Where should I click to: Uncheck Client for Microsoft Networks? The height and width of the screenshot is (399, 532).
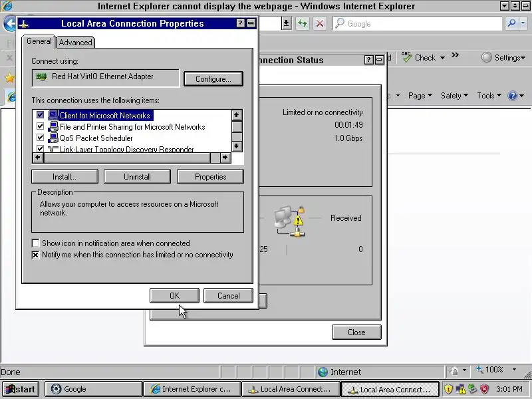pos(40,115)
